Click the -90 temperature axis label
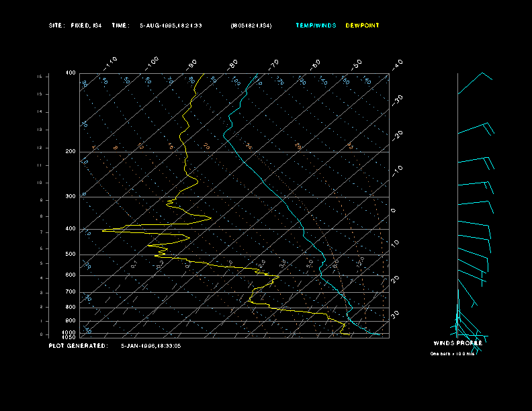The image size is (532, 411). (191, 64)
